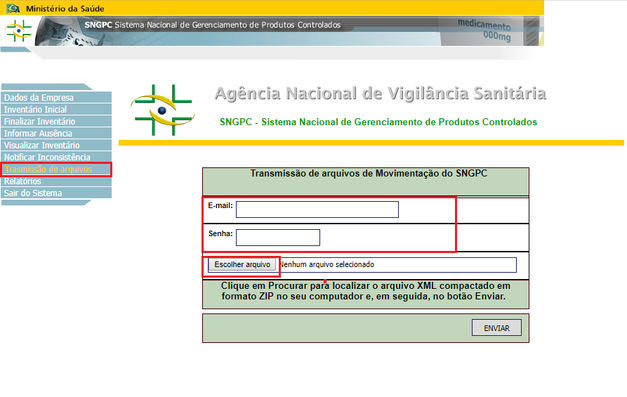
Task: Open Visualizar Inventário page
Action: [56, 146]
